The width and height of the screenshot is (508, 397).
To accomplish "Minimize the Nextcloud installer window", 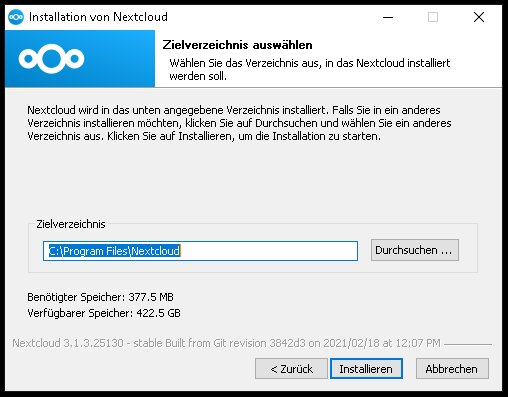I will [388, 17].
